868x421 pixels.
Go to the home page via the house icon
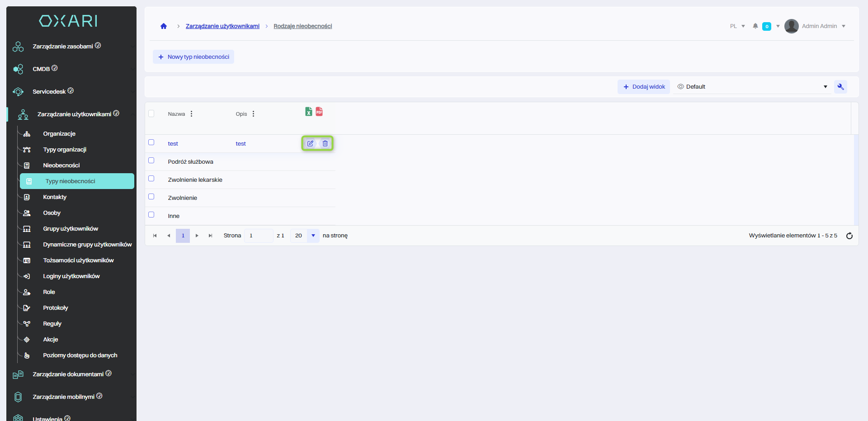(164, 26)
